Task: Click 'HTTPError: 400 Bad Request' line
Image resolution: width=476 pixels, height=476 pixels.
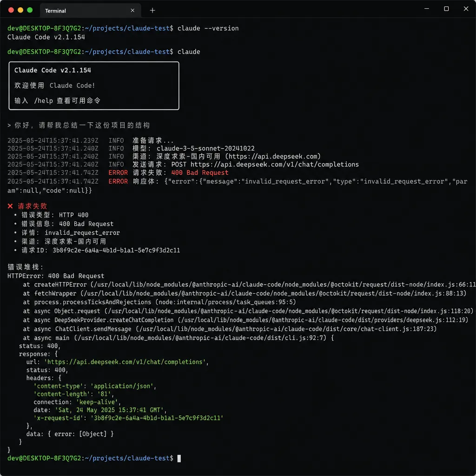Action: coord(56,276)
